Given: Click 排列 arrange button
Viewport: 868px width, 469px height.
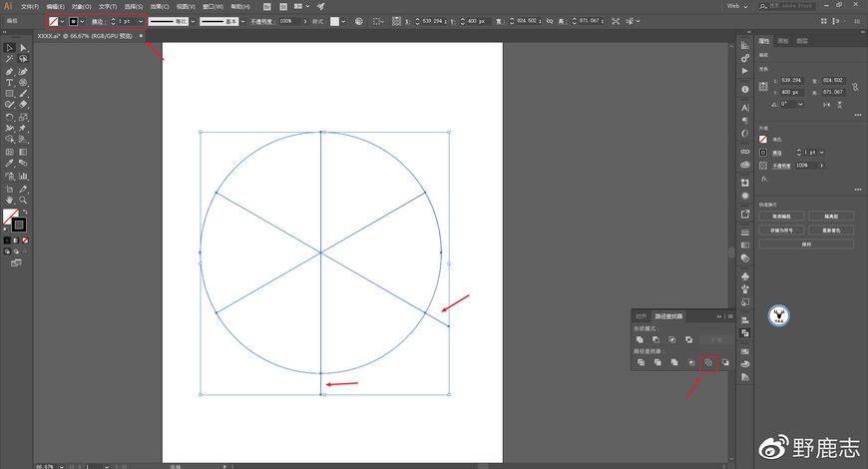Looking at the screenshot, I should (806, 244).
